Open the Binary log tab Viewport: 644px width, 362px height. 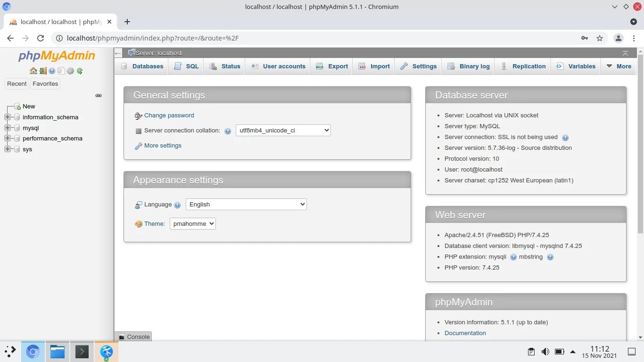tap(469, 66)
